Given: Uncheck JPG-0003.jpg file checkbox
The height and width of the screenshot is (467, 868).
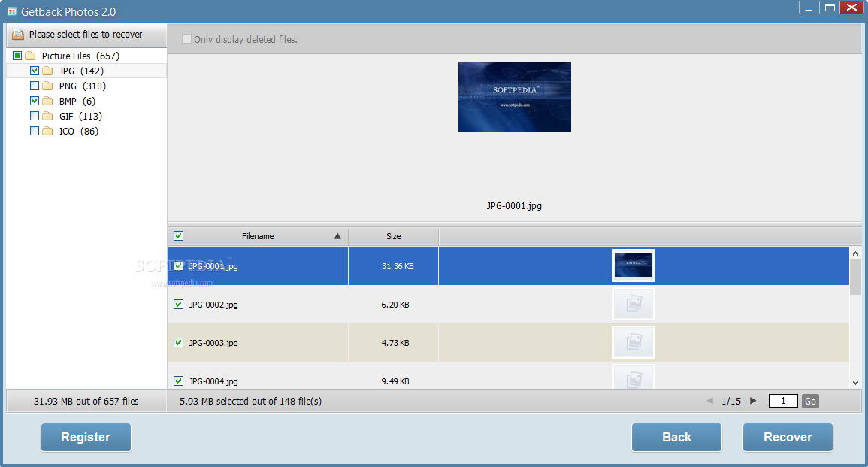Looking at the screenshot, I should (x=178, y=342).
